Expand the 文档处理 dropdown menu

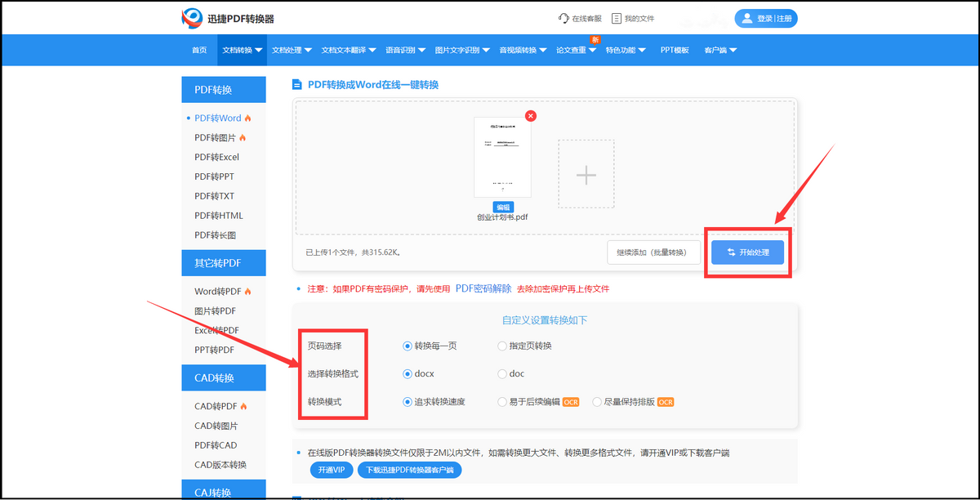coord(292,50)
